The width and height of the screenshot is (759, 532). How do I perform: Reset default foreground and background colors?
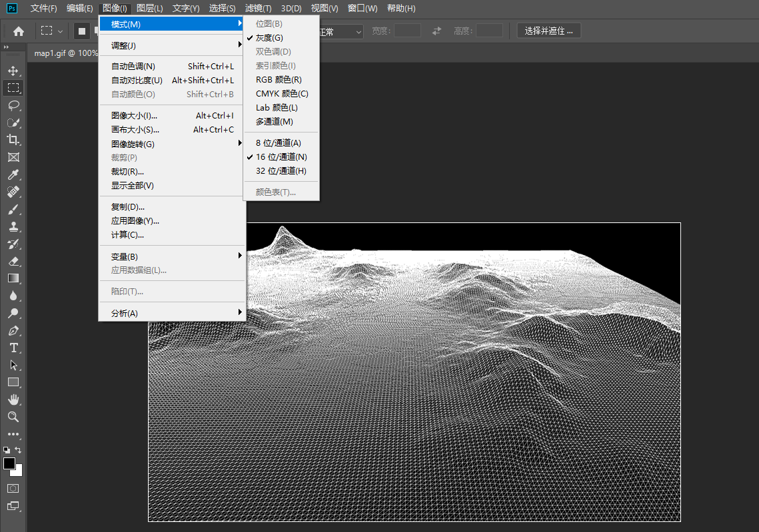tap(6, 450)
